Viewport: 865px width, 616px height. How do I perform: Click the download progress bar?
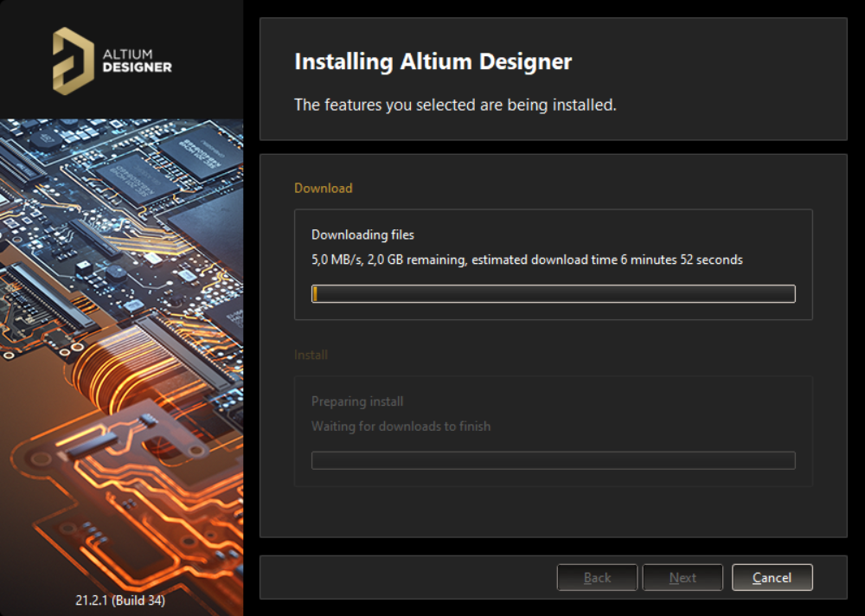point(554,293)
